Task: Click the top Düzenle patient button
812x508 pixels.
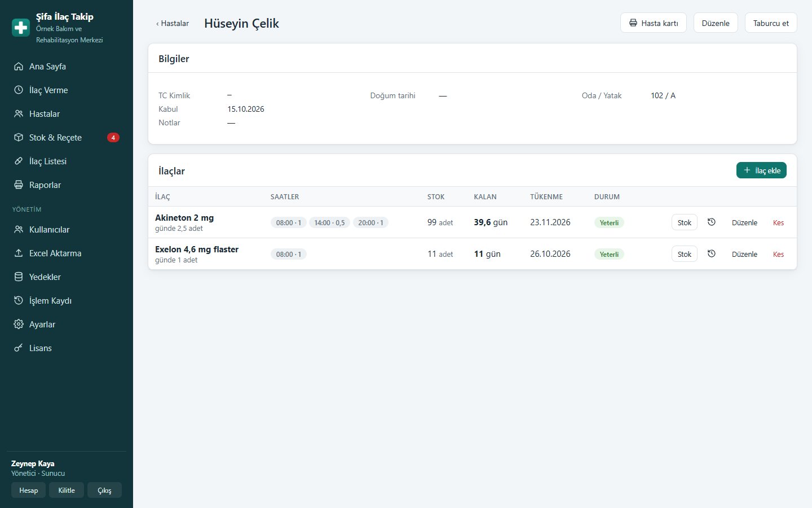Action: 716,23
